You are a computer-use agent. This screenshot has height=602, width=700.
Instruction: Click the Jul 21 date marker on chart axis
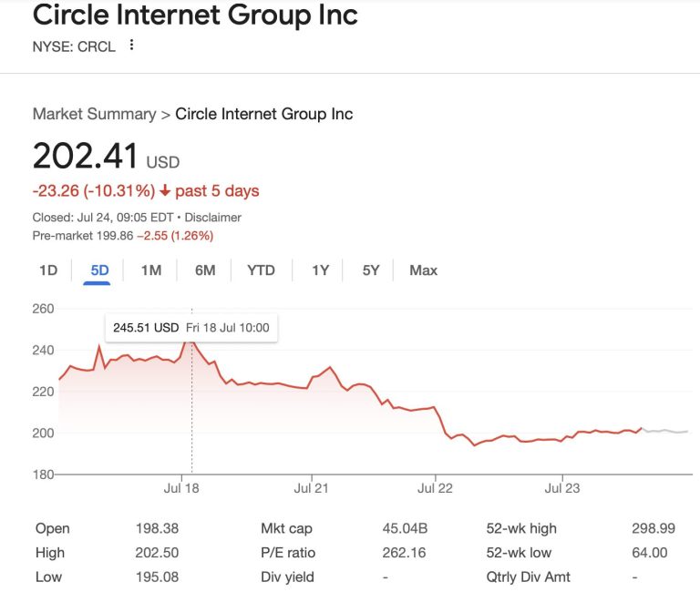click(x=311, y=489)
